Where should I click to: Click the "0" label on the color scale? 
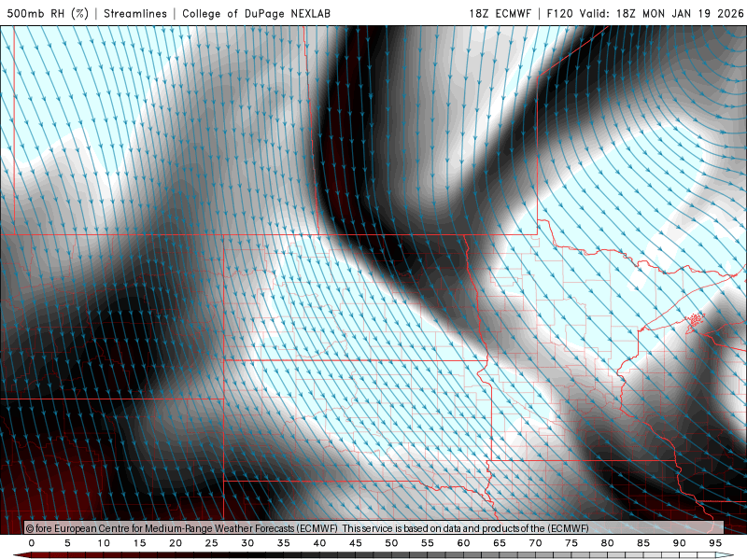point(32,543)
